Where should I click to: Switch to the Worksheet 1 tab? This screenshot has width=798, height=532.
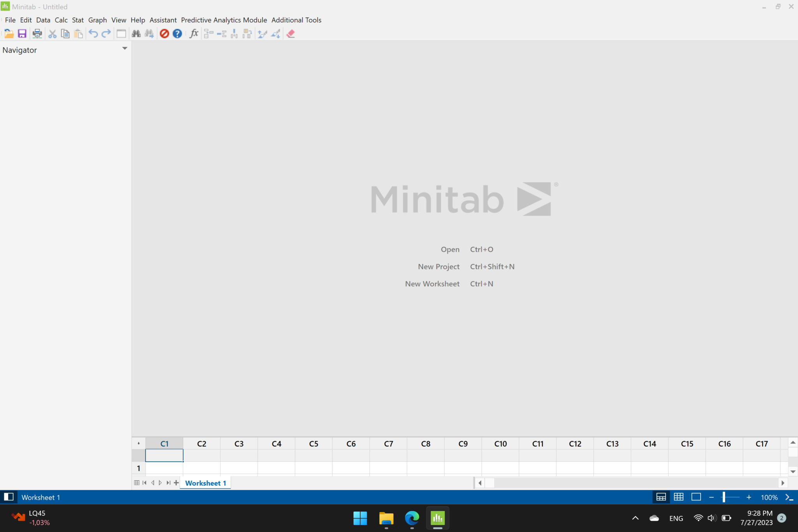(x=205, y=483)
